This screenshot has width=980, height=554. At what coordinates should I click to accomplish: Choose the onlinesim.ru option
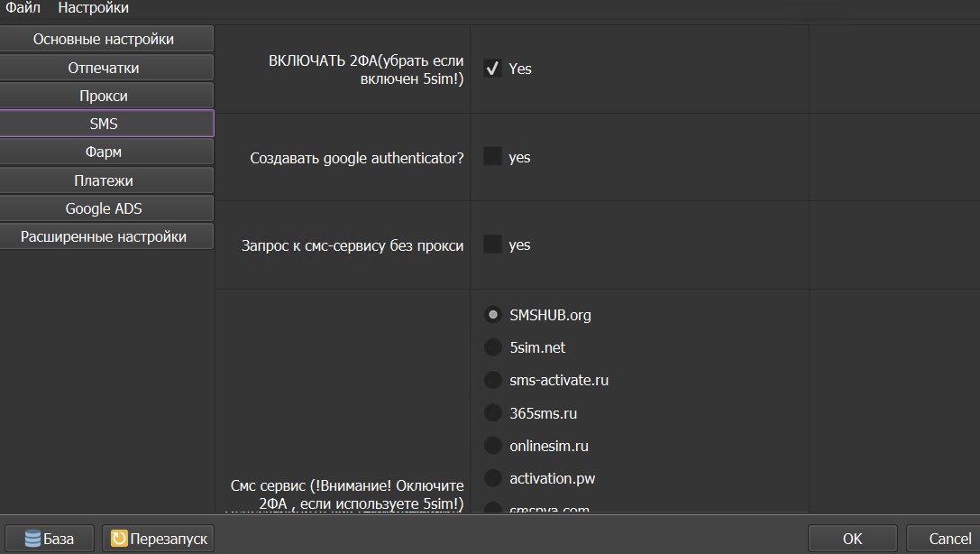pyautogui.click(x=492, y=446)
